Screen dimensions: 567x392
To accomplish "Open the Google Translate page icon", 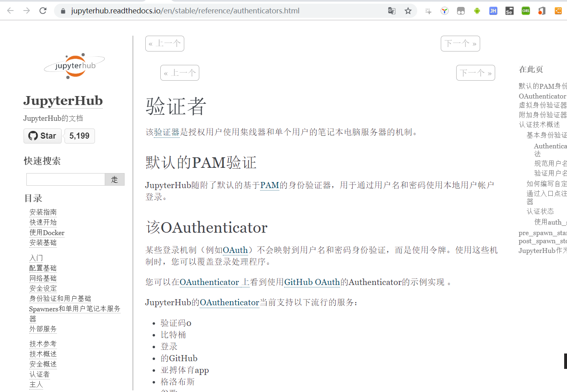I will tap(392, 11).
